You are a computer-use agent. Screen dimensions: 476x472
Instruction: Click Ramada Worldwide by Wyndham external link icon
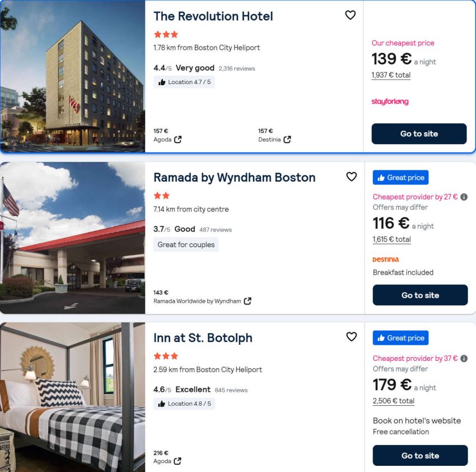[248, 301]
